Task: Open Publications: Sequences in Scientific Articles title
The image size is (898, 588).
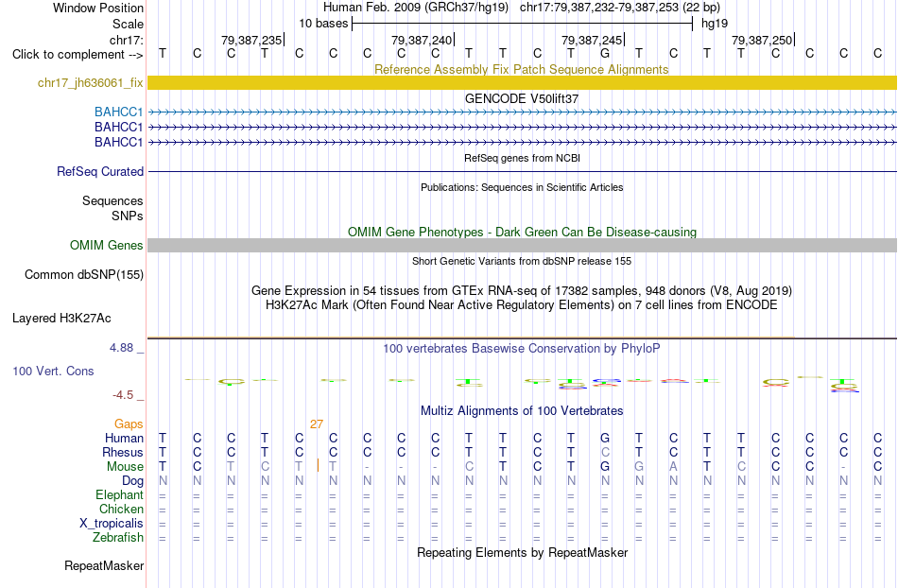Action: pos(522,187)
